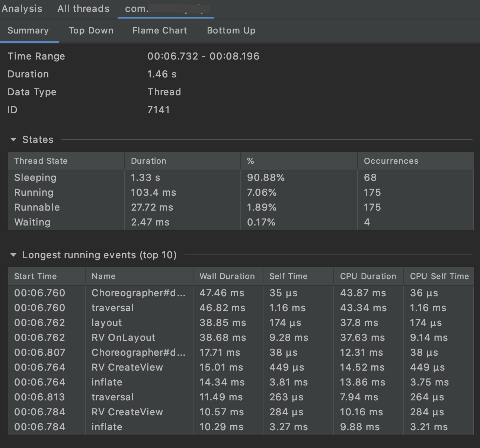Sort by the Thread State column
480x448 pixels.
tap(41, 161)
